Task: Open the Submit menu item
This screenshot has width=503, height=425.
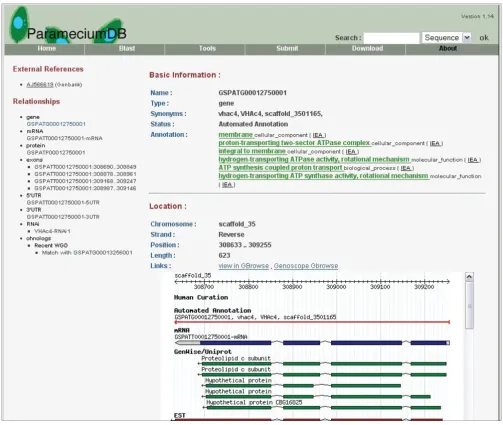Action: [287, 49]
